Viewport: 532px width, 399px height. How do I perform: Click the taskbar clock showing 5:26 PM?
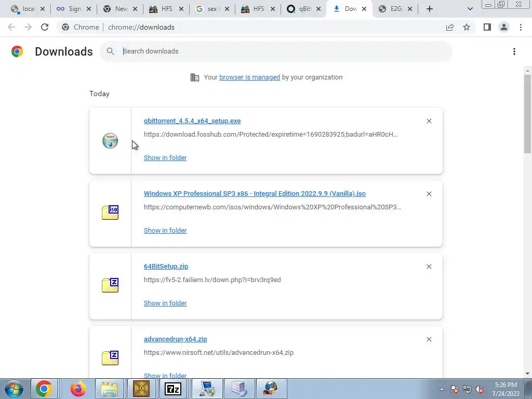[506, 389]
